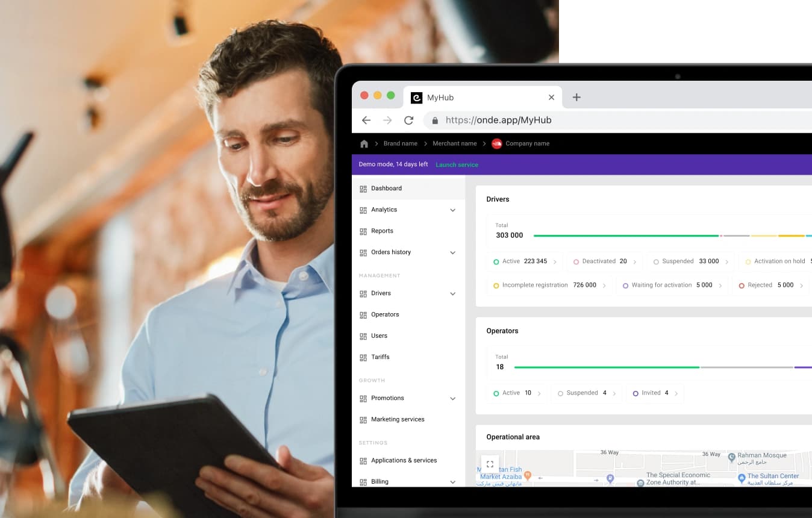This screenshot has height=518, width=812.
Task: Open the Active drivers 223 345 filter
Action: click(525, 261)
